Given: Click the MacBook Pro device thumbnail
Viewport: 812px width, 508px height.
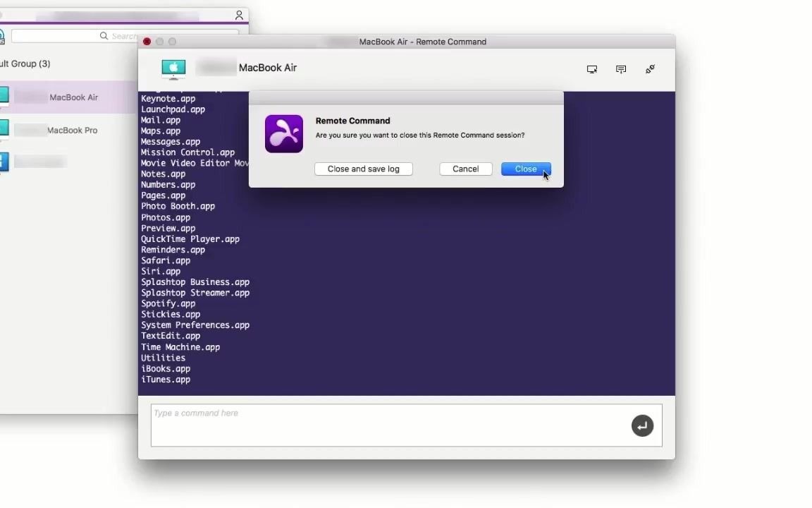Looking at the screenshot, I should (4, 127).
